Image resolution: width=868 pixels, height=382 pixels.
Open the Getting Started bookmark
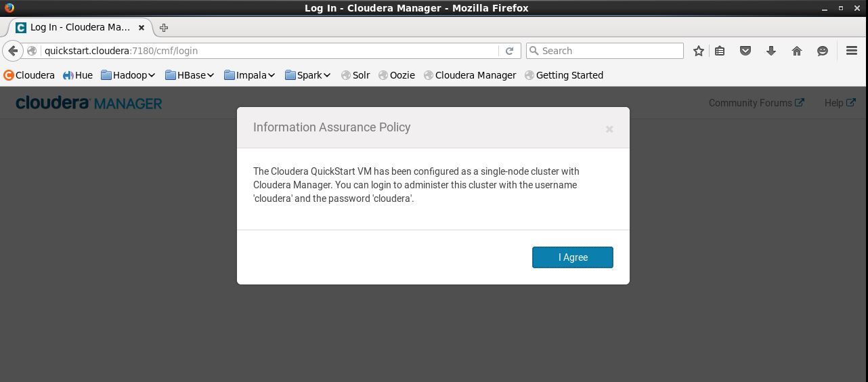pyautogui.click(x=564, y=75)
